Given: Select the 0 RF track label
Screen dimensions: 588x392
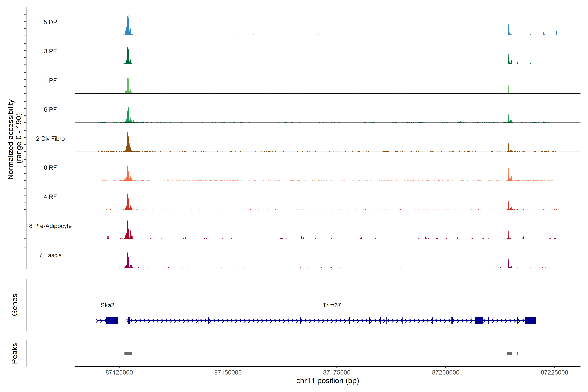Looking at the screenshot, I should (50, 168).
